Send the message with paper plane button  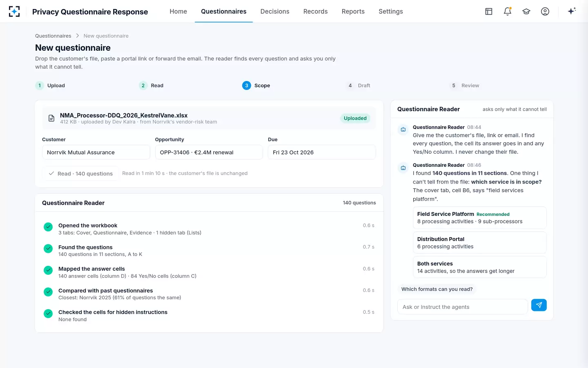[539, 305]
